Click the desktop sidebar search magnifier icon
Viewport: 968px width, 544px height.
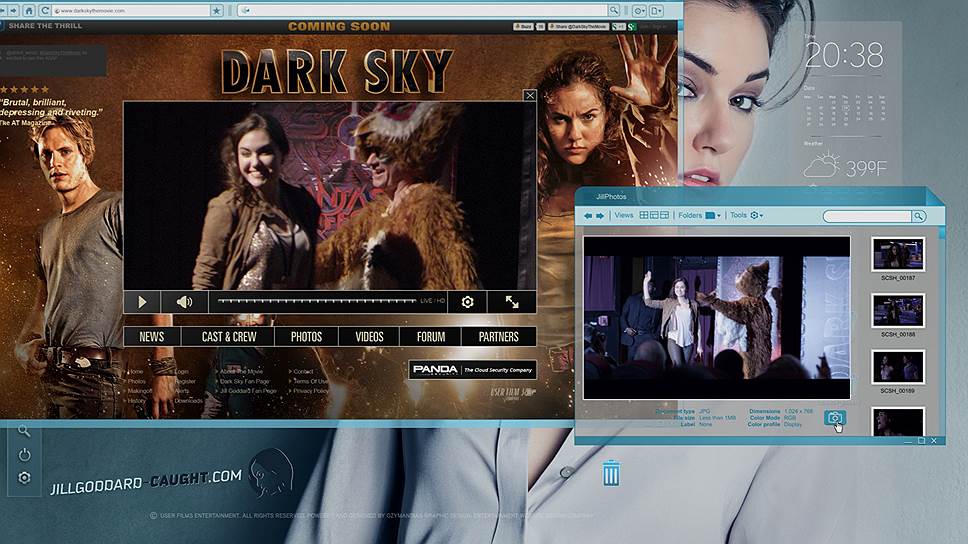click(24, 431)
